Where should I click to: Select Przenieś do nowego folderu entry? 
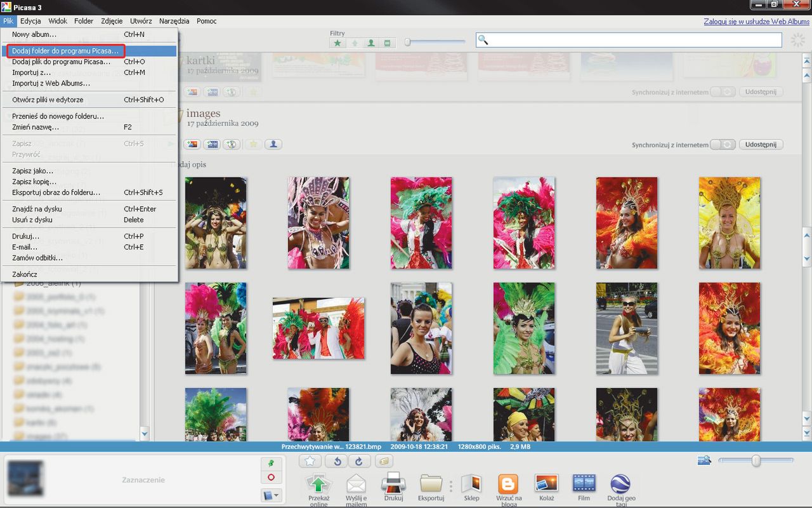(89, 116)
